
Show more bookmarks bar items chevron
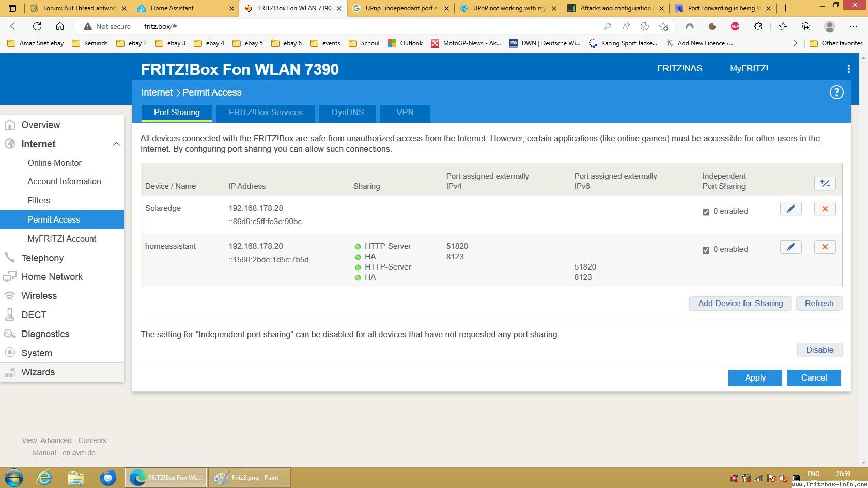click(x=795, y=43)
